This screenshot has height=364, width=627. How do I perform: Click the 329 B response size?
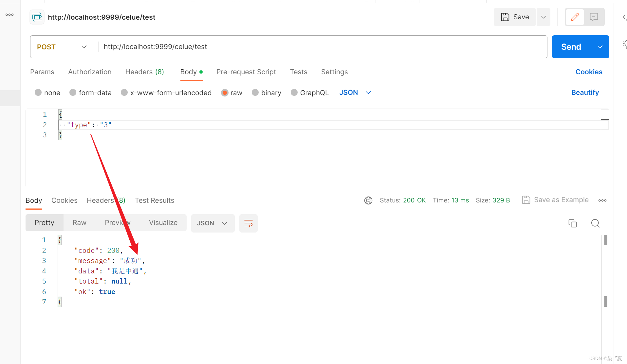pyautogui.click(x=501, y=200)
